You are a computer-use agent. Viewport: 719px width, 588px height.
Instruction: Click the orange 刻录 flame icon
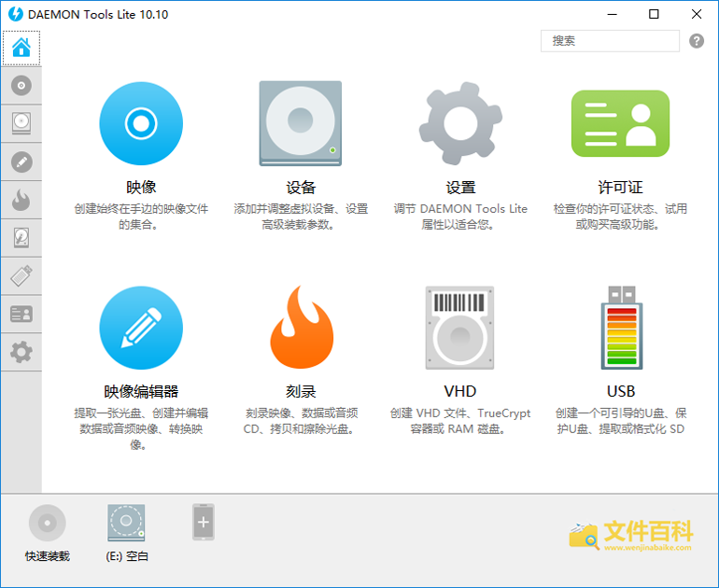point(302,327)
